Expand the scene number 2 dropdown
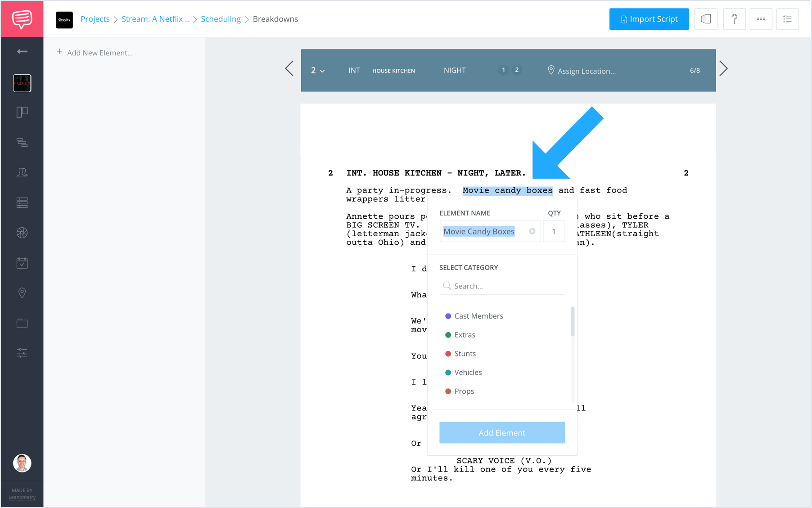This screenshot has width=812, height=508. point(318,71)
